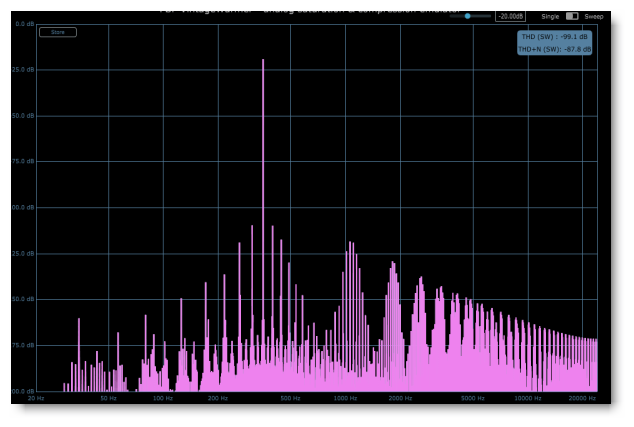Click the 20000 Hz axis label
Image resolution: width=634 pixels, height=427 pixels.
coord(582,398)
